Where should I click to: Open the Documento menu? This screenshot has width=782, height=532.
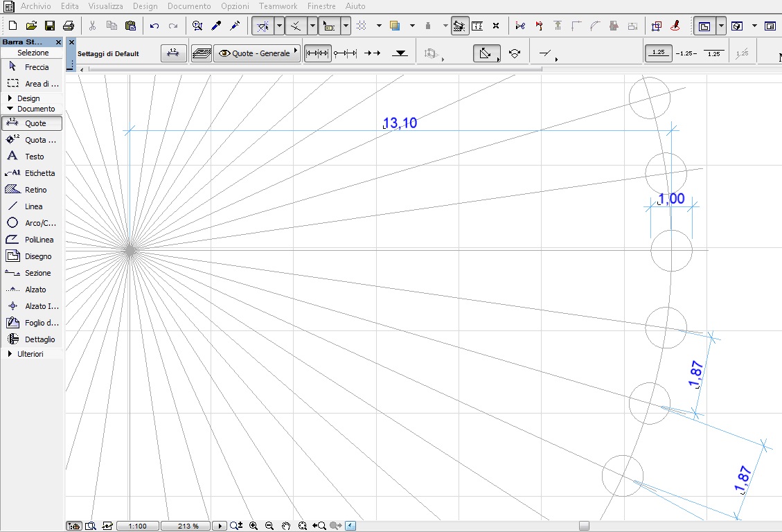click(x=189, y=6)
